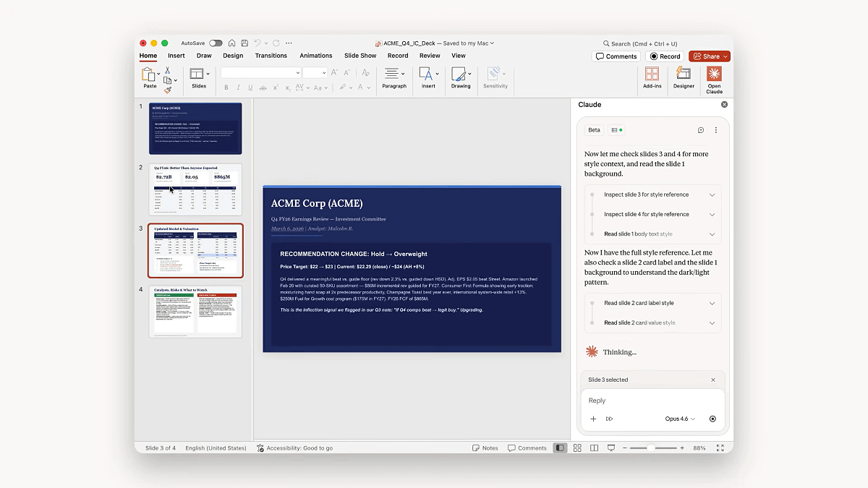This screenshot has width=868, height=488.
Task: Switch to Slide Sorter grid view
Action: 577,448
